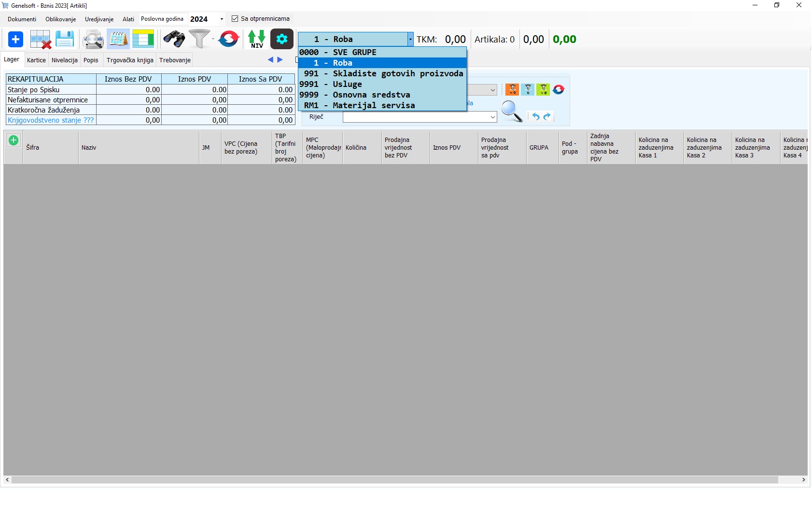Switch to the Trgovačka knjiga tab
This screenshot has width=812, height=507.
[130, 60]
